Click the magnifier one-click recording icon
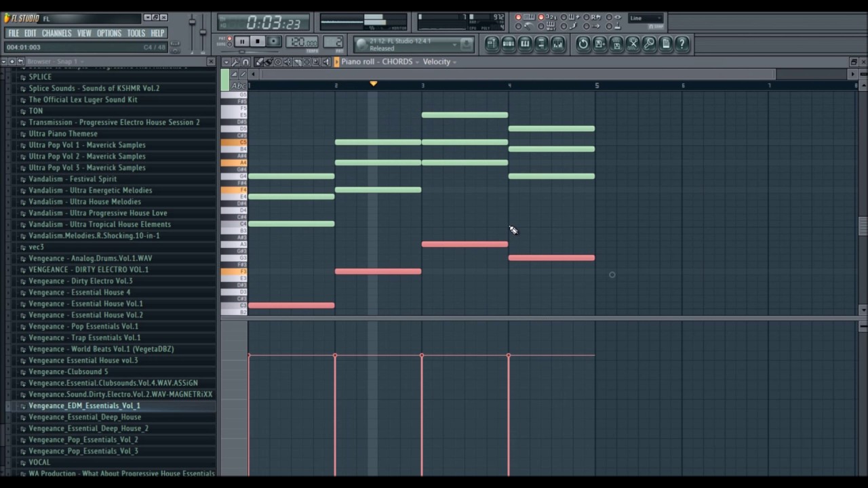The image size is (868, 488). click(x=649, y=43)
